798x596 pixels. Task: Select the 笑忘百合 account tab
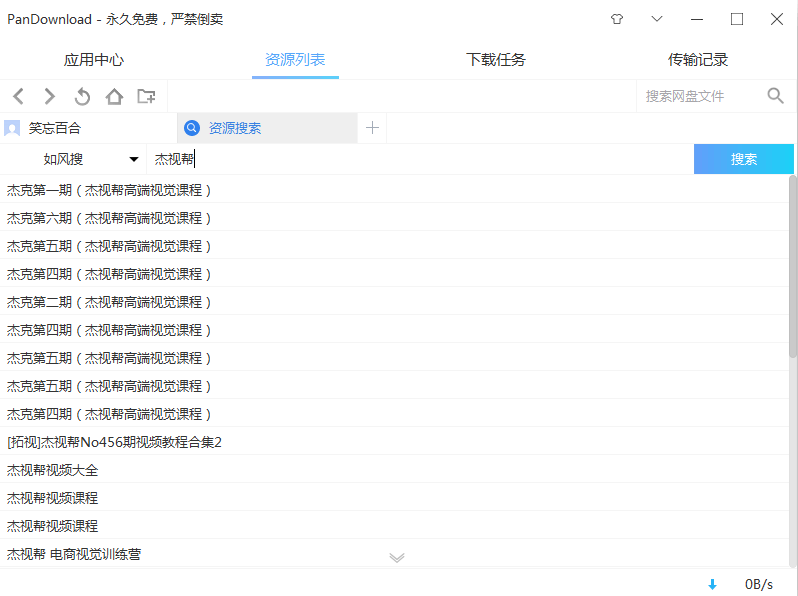[89, 128]
